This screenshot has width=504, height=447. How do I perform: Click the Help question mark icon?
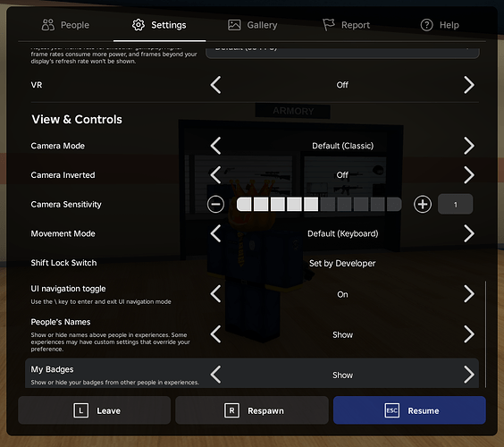[x=426, y=25]
